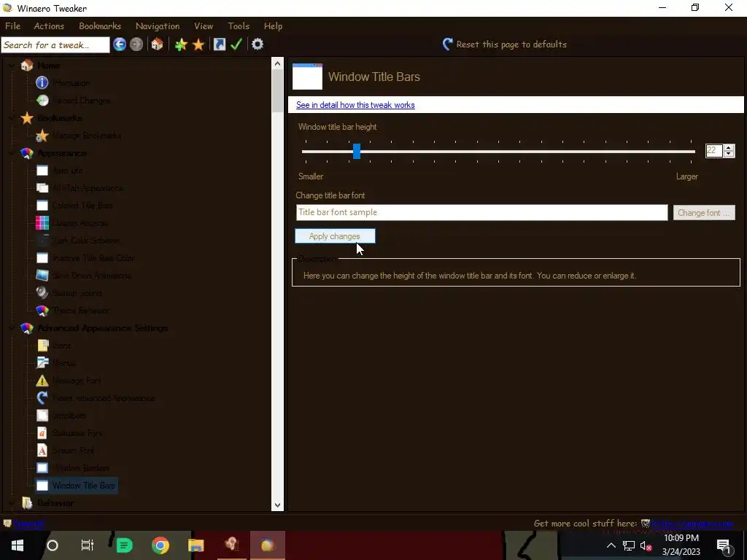
Task: Open the Bookmarks menu
Action: tap(100, 26)
